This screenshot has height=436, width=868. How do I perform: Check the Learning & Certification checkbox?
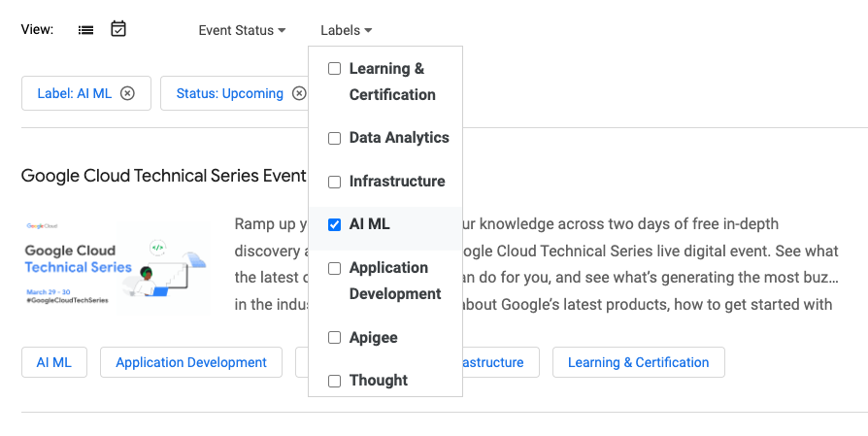point(334,69)
